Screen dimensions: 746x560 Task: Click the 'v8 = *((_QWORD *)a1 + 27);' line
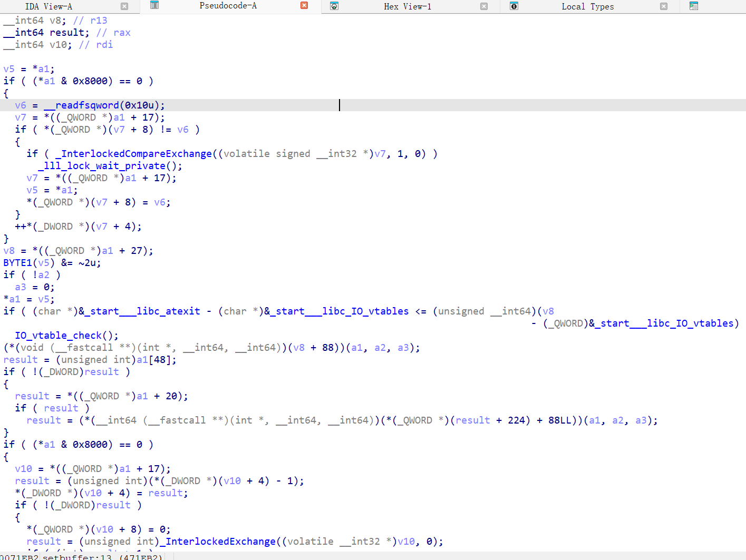[x=79, y=251]
